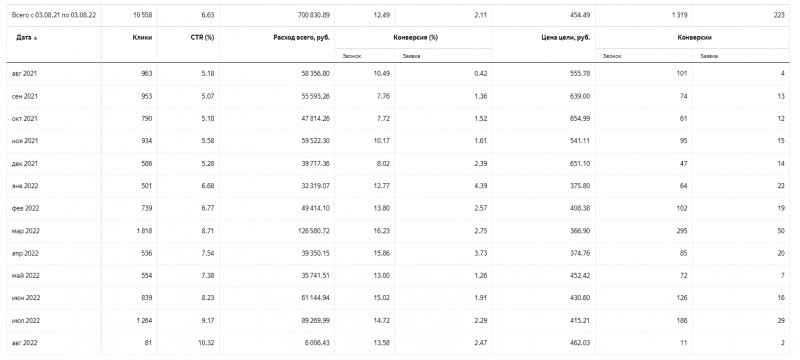
Task: Click the total row date range label
Action: click(54, 15)
